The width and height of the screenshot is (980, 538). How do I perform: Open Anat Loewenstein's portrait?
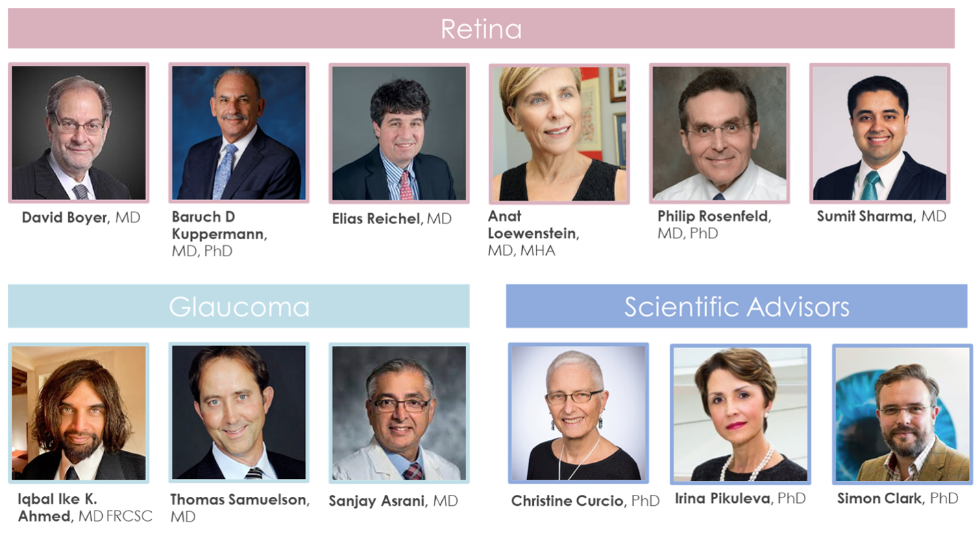(x=559, y=133)
